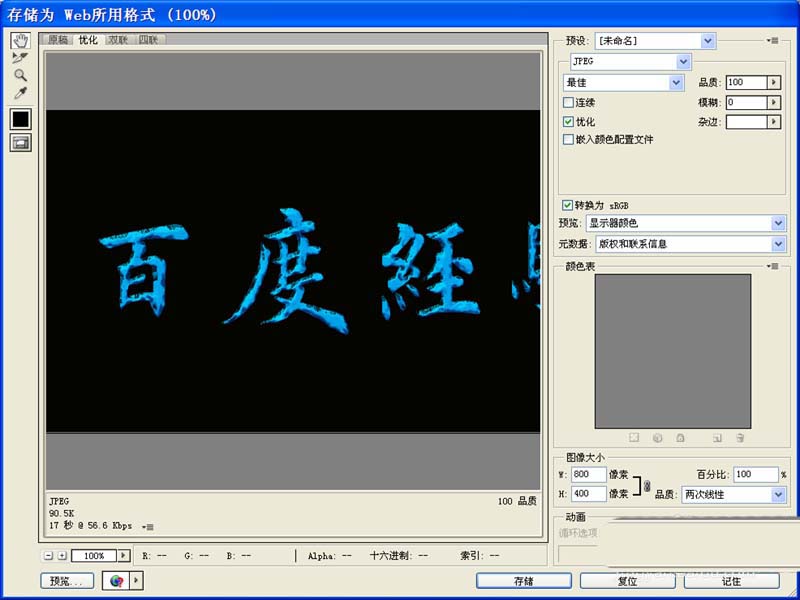Enable the 连续 checkbox
This screenshot has height=600, width=800.
568,103
